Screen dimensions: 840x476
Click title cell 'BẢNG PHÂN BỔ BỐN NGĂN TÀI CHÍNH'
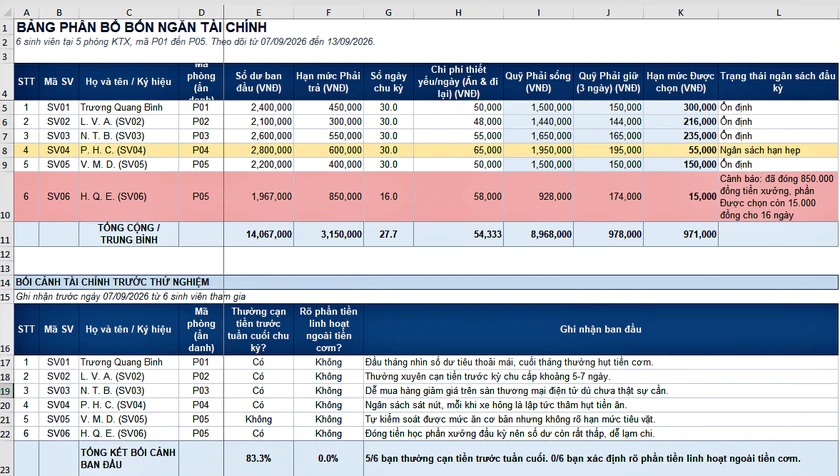tap(142, 27)
